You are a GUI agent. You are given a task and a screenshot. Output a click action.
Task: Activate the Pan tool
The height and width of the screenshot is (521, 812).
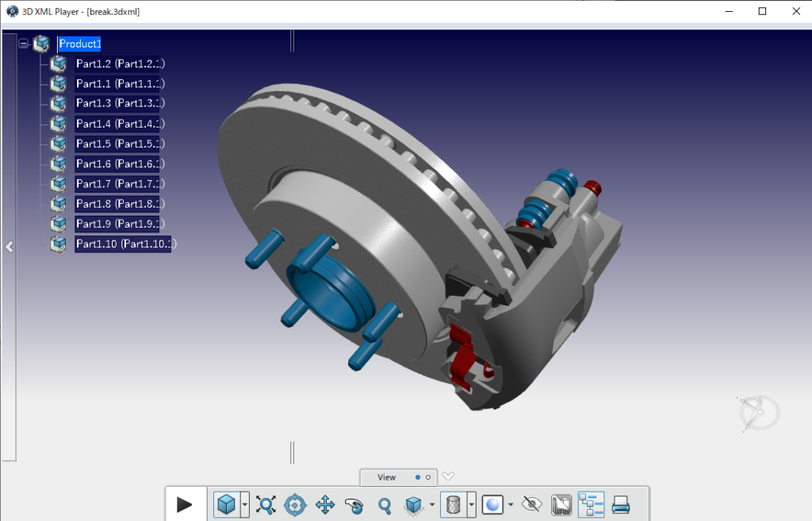click(324, 504)
